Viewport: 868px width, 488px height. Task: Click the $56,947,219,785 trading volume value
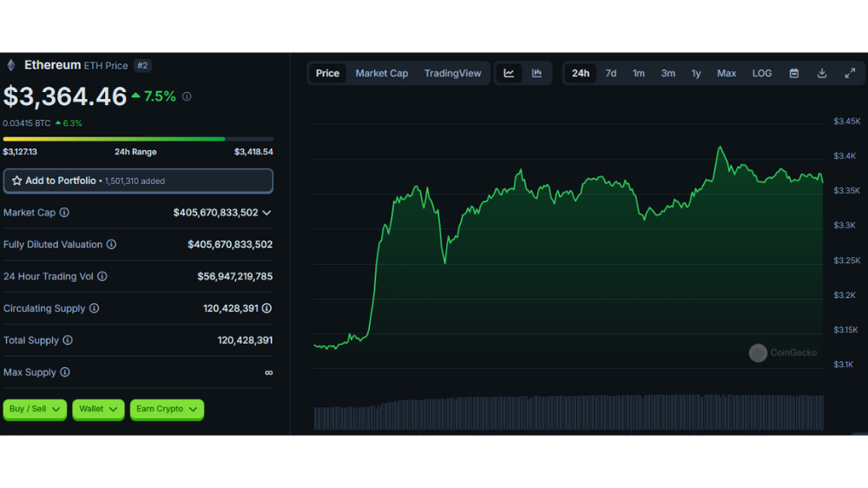click(x=234, y=276)
